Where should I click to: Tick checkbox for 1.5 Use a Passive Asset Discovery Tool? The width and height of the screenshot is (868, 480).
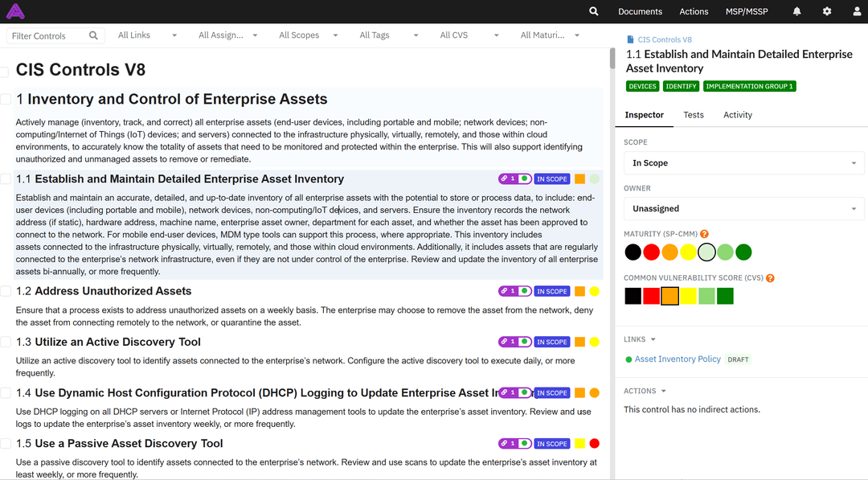pos(6,444)
